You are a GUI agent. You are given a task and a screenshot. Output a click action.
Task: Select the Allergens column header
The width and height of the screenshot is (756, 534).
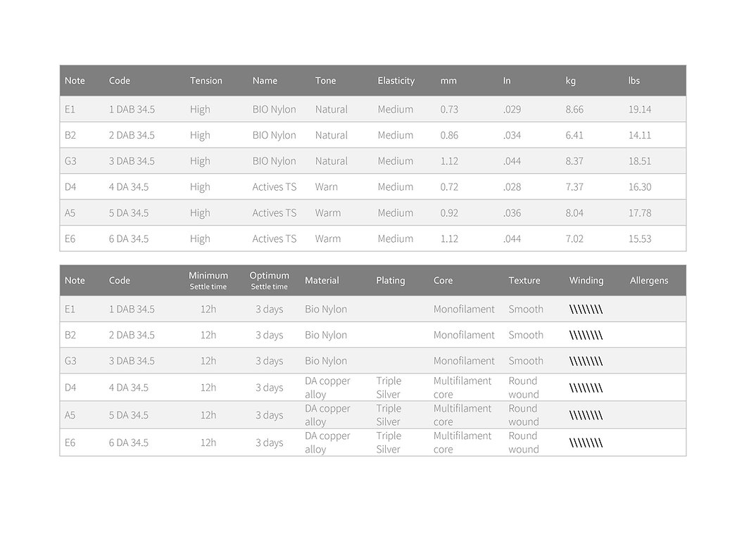tap(649, 281)
